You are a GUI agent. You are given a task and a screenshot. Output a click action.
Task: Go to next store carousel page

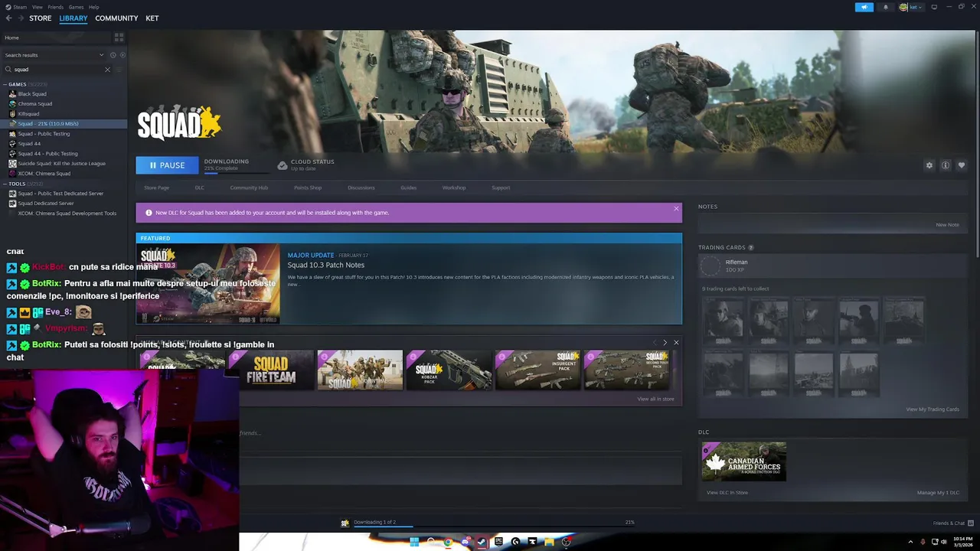pos(665,342)
